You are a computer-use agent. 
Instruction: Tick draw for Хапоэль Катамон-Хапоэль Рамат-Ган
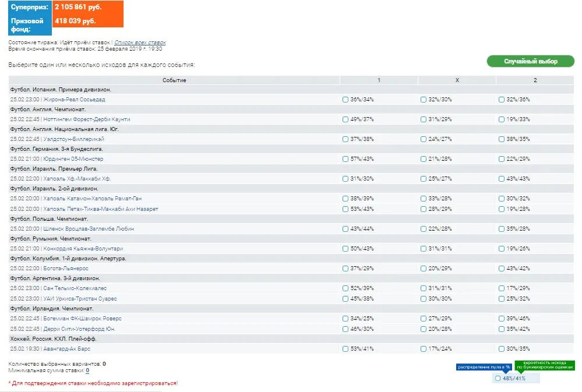pos(423,199)
